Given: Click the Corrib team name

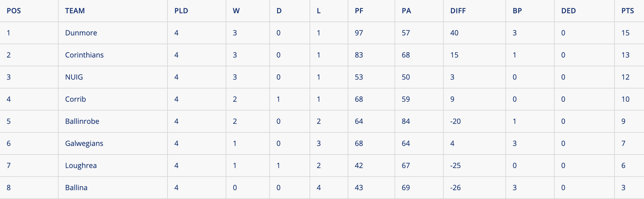Looking at the screenshot, I should click(x=76, y=99).
